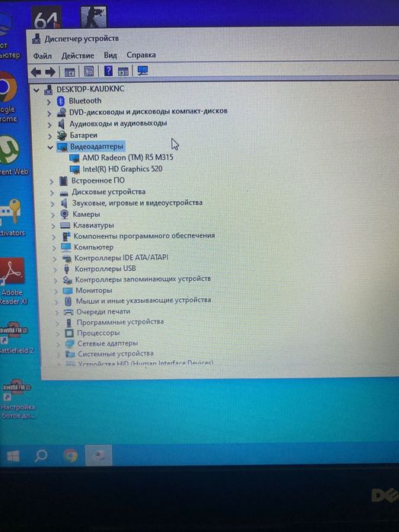
Task: Click the Intel HD Graphics 520 device icon
Action: [75, 169]
